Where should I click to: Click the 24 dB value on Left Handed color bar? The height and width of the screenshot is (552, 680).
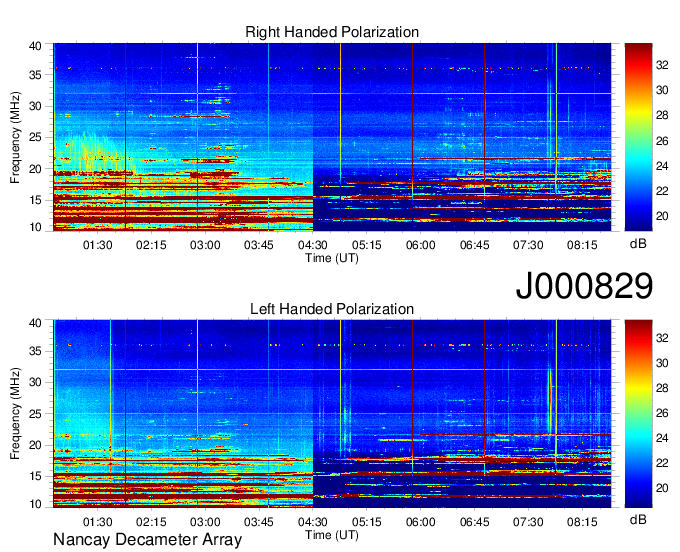tap(662, 438)
